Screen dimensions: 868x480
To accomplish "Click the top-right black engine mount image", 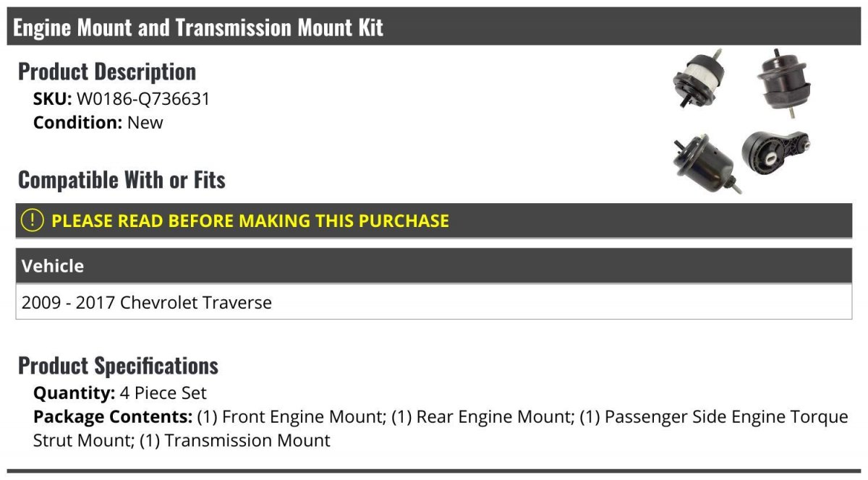I will pyautogui.click(x=782, y=82).
